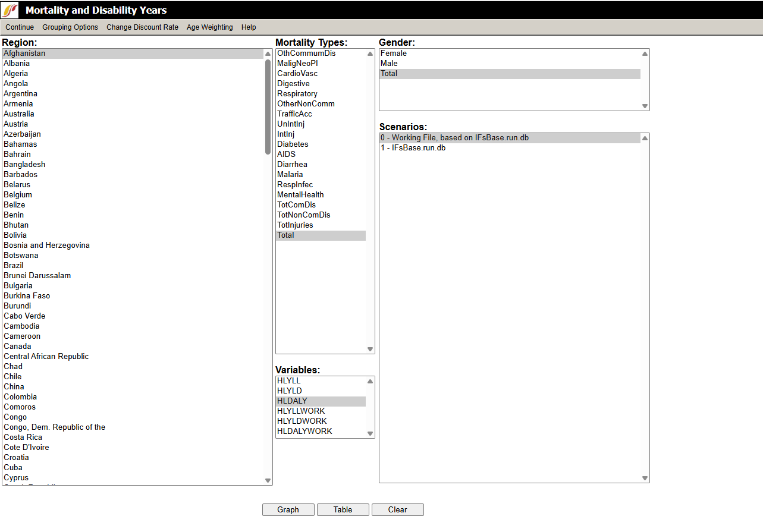This screenshot has width=763, height=532.
Task: Click the IFs logo icon in title bar
Action: click(x=11, y=10)
